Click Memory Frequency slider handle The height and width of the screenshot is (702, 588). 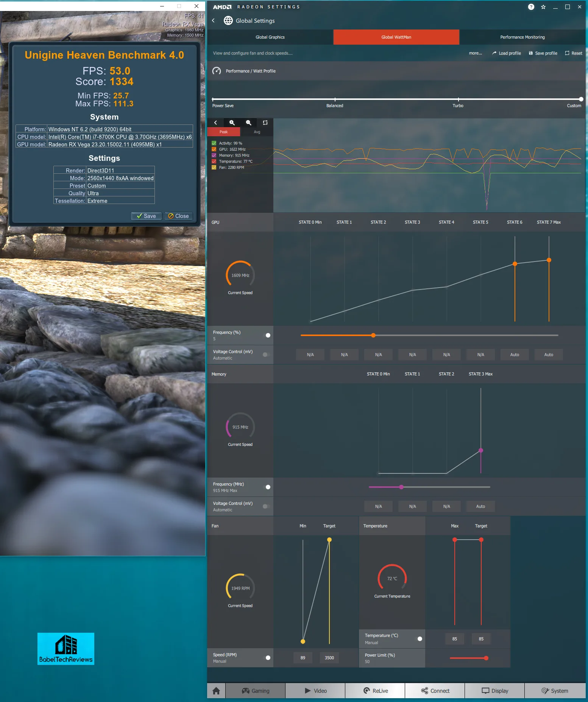click(401, 487)
